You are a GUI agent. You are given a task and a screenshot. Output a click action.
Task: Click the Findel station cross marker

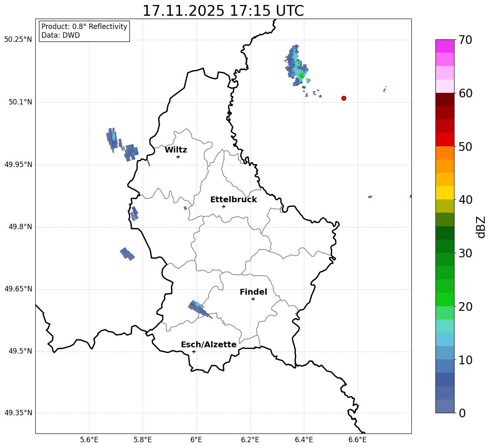pyautogui.click(x=253, y=299)
